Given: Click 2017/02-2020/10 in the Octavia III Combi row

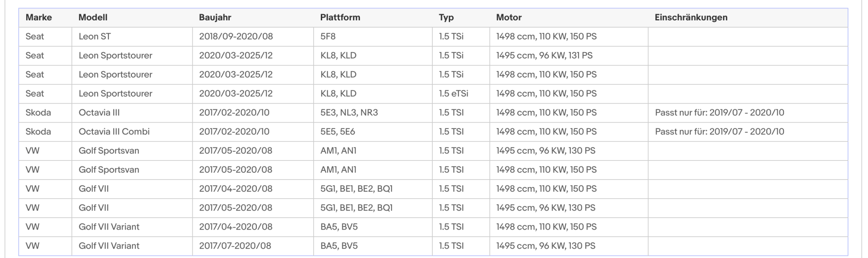Looking at the screenshot, I should tap(253, 132).
